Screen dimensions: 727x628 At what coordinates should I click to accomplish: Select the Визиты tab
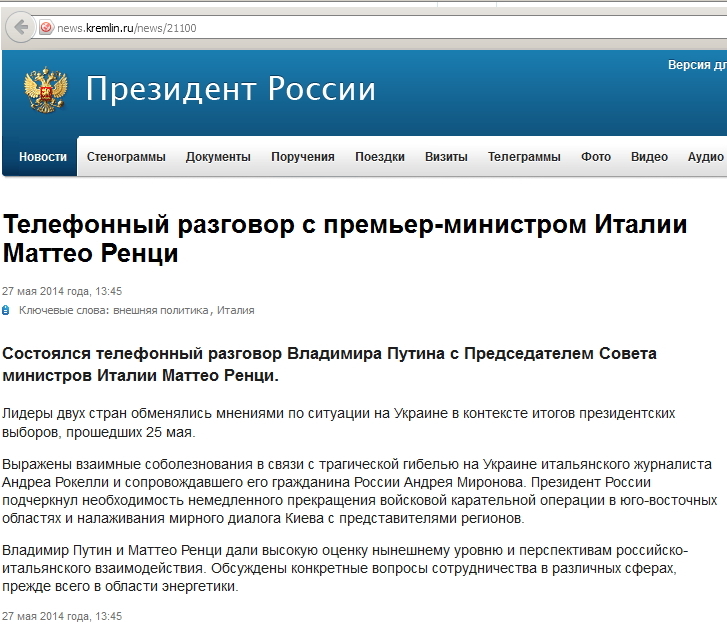click(446, 157)
